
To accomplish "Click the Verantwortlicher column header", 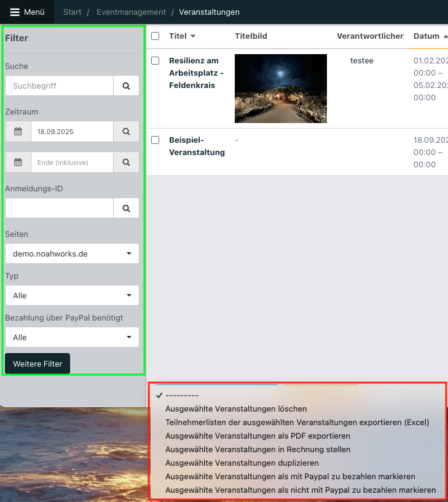I will [370, 36].
